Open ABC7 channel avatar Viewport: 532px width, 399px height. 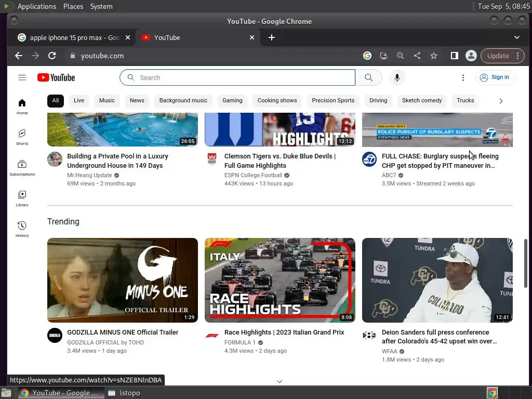[x=369, y=159]
